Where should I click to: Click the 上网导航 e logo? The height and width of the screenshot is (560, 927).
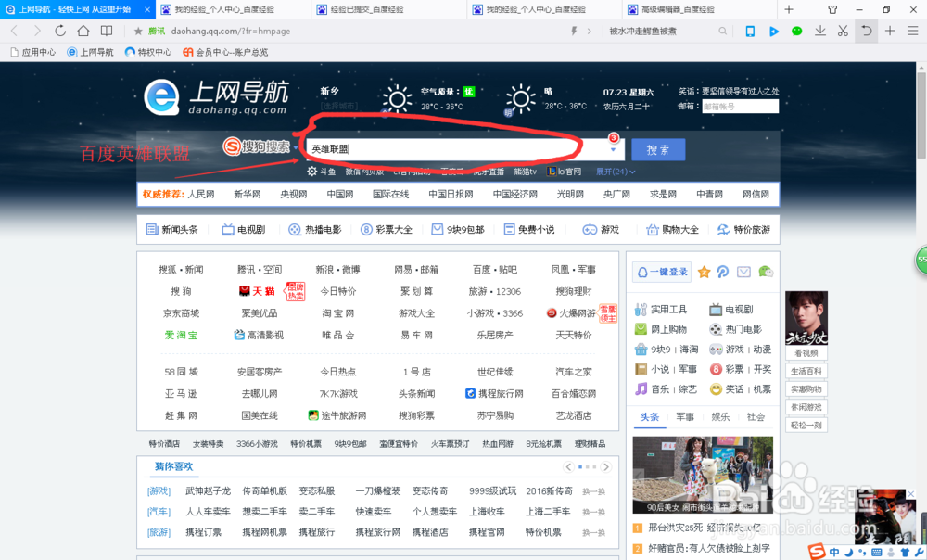(x=161, y=97)
